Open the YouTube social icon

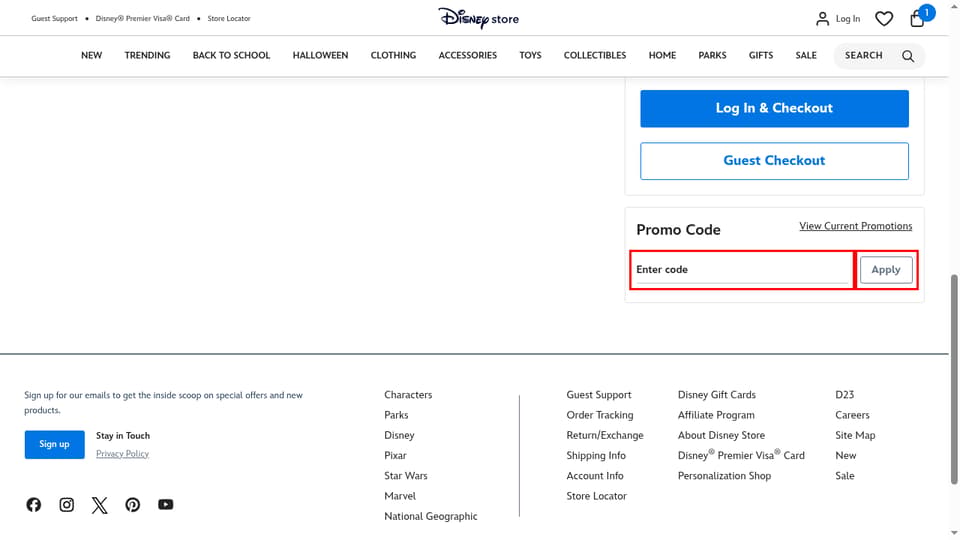point(165,504)
